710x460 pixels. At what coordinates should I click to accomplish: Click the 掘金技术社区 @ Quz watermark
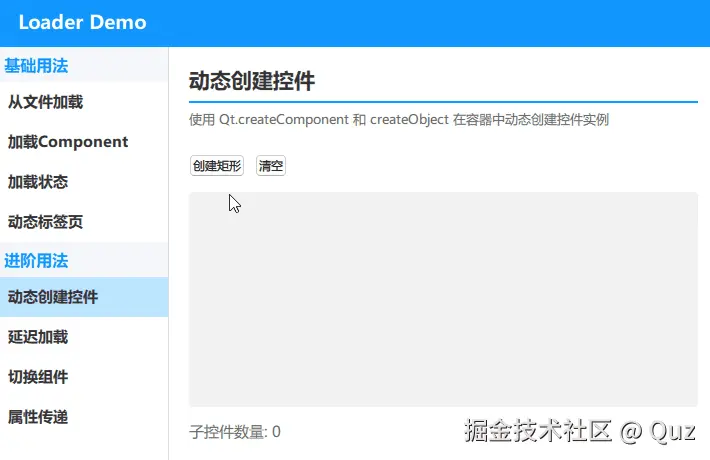[580, 431]
